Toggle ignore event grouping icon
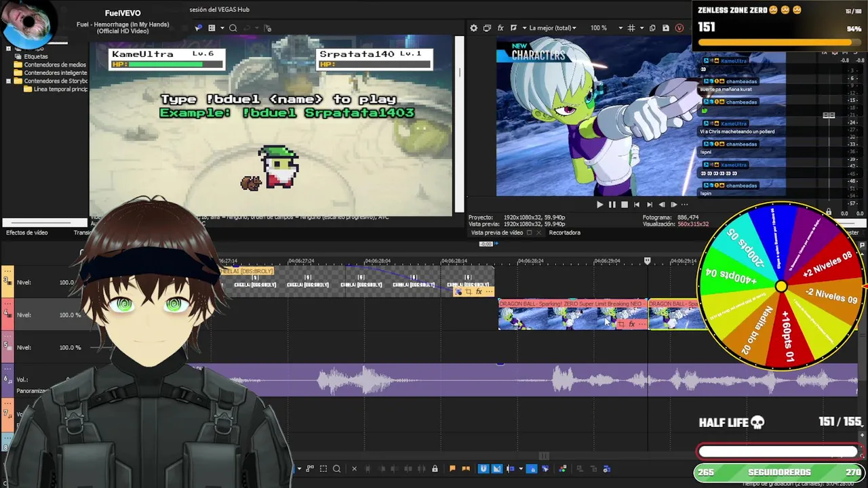 point(545,468)
